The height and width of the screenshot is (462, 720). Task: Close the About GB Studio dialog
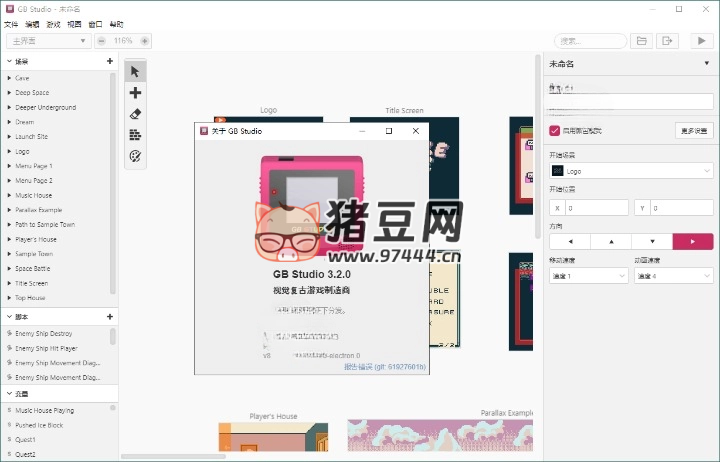[416, 131]
